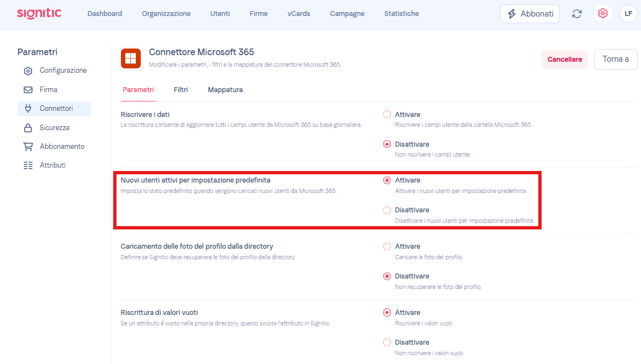Image resolution: width=641 pixels, height=364 pixels.
Task: Click Caricamento delle foto del profilo heading
Action: tap(197, 247)
